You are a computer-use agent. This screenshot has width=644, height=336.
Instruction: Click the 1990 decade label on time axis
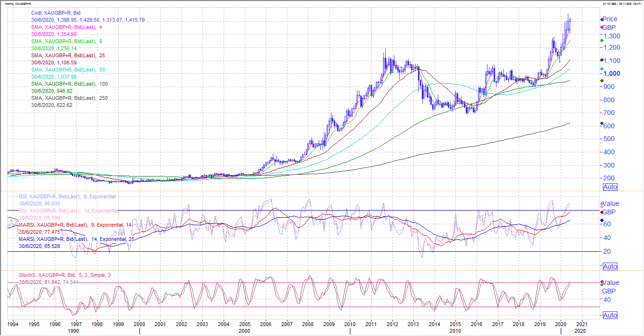72,331
